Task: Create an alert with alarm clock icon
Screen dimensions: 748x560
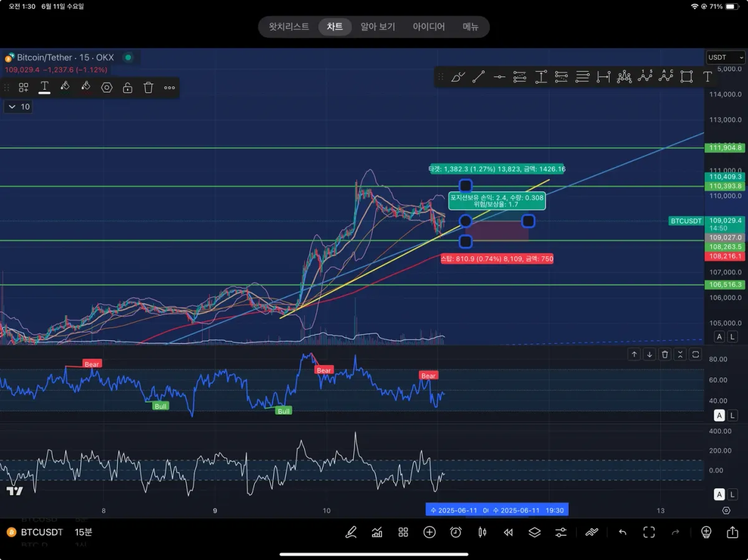Action: coord(456,532)
